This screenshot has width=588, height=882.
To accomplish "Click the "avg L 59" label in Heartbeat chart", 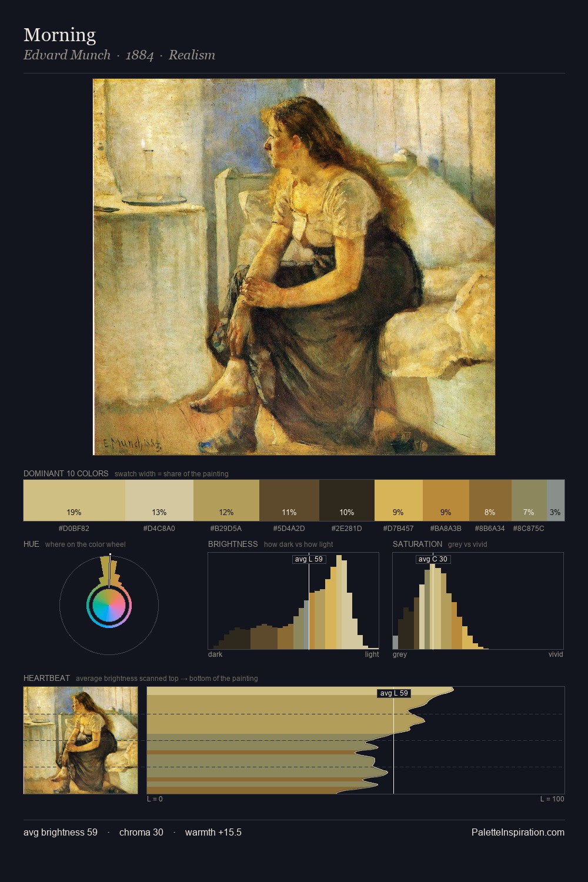I will pyautogui.click(x=394, y=693).
